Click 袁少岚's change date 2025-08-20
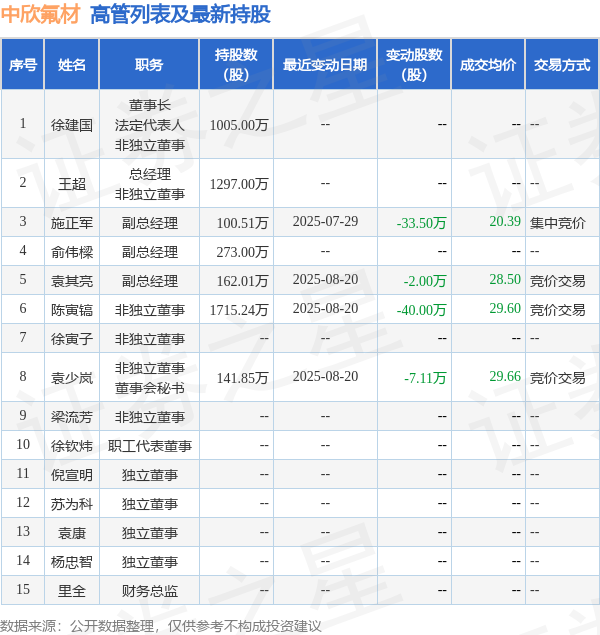The height and width of the screenshot is (635, 600). click(325, 376)
